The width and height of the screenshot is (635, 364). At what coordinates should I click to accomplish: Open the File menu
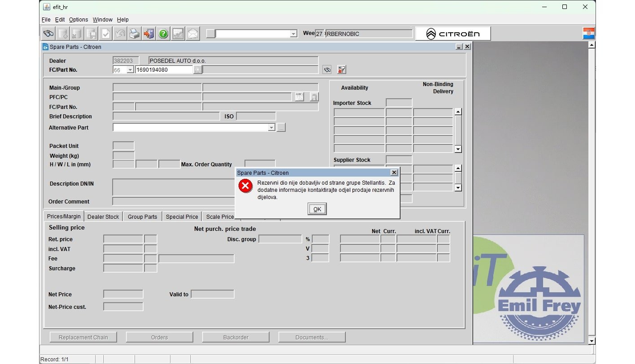[x=46, y=20]
